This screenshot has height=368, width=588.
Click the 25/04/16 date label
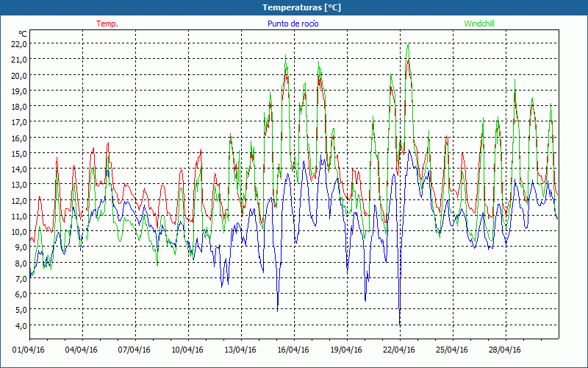coord(452,350)
